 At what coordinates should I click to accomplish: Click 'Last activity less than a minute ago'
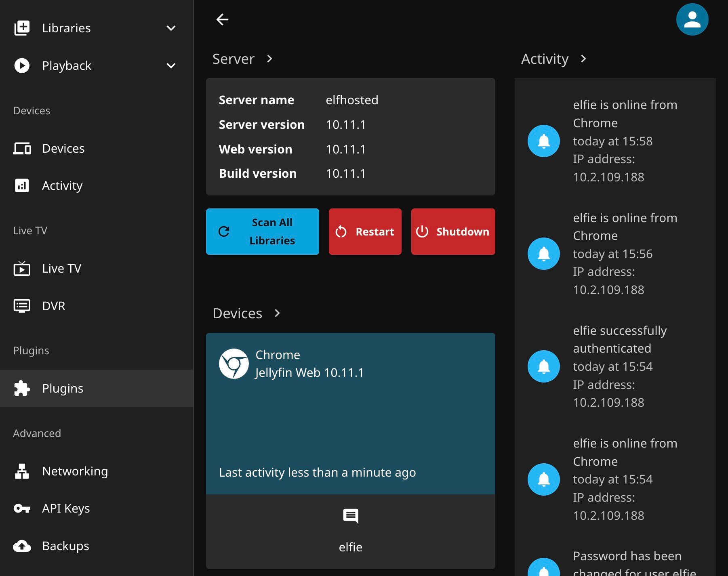pos(317,472)
